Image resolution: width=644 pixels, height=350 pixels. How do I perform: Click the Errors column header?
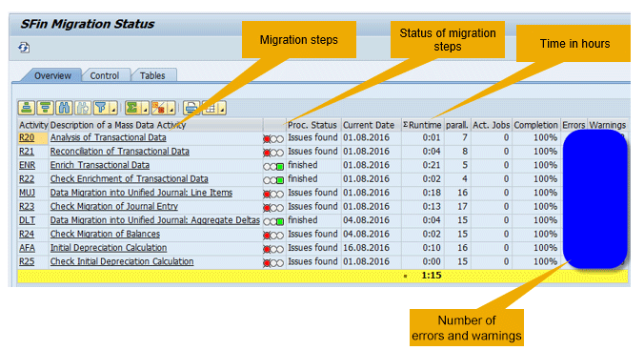point(574,125)
